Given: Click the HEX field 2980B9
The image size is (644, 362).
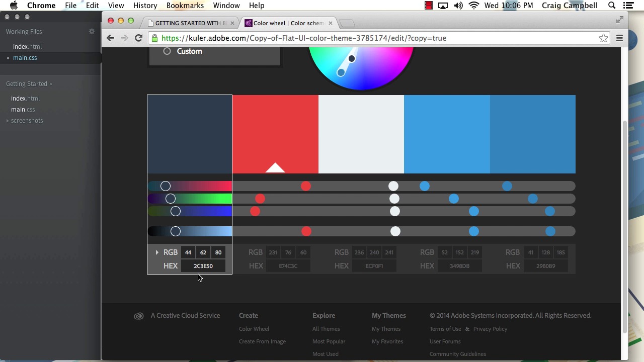Looking at the screenshot, I should pos(546,266).
